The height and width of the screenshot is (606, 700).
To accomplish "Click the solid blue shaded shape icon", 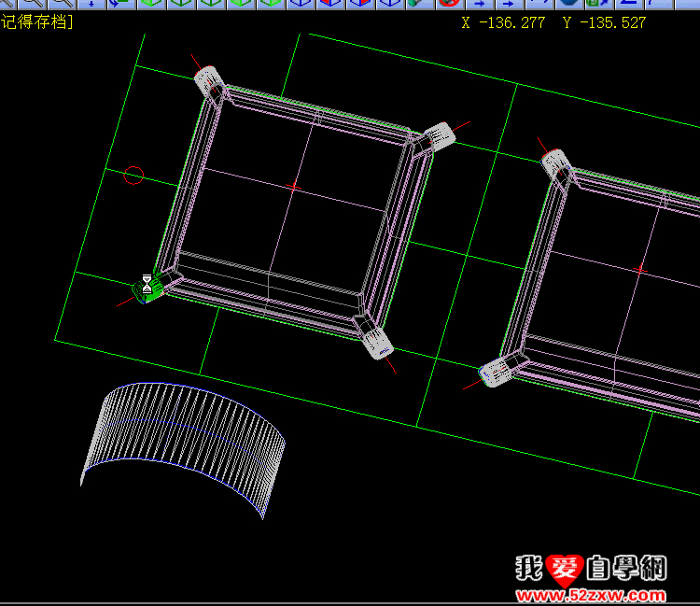I will click(x=568, y=4).
